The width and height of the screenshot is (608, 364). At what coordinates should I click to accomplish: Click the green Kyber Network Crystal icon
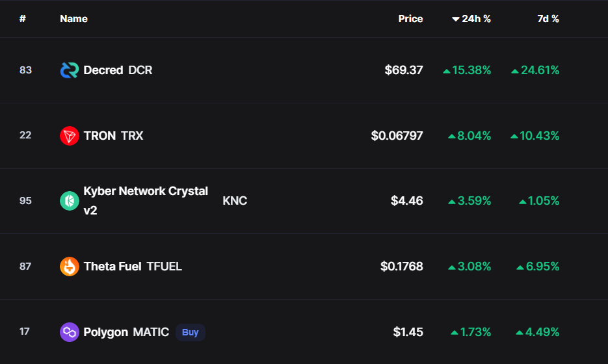pos(69,201)
